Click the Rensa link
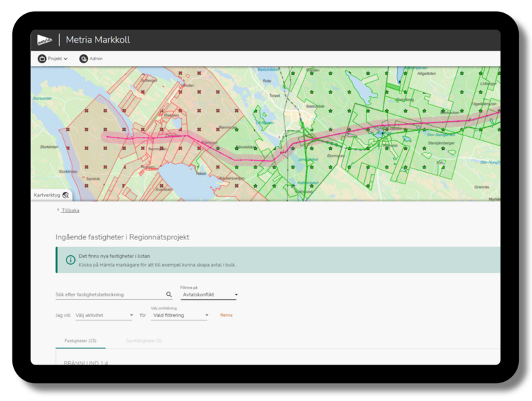 pyautogui.click(x=226, y=315)
